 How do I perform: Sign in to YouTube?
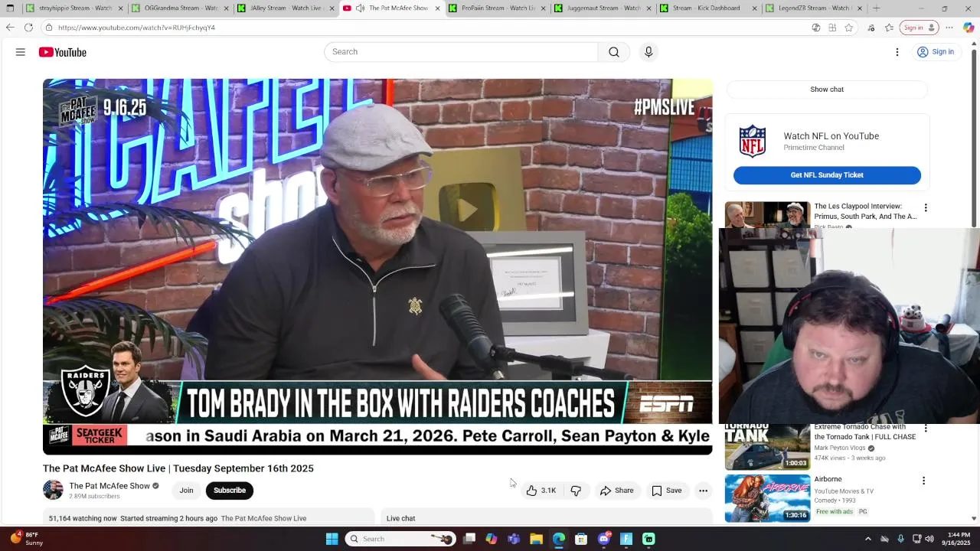point(936,52)
